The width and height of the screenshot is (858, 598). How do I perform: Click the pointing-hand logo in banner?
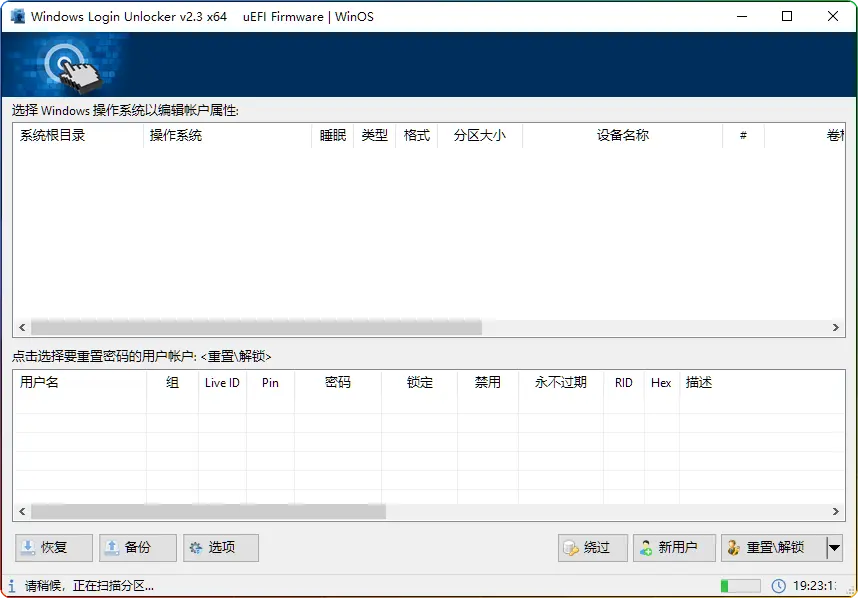tap(73, 67)
